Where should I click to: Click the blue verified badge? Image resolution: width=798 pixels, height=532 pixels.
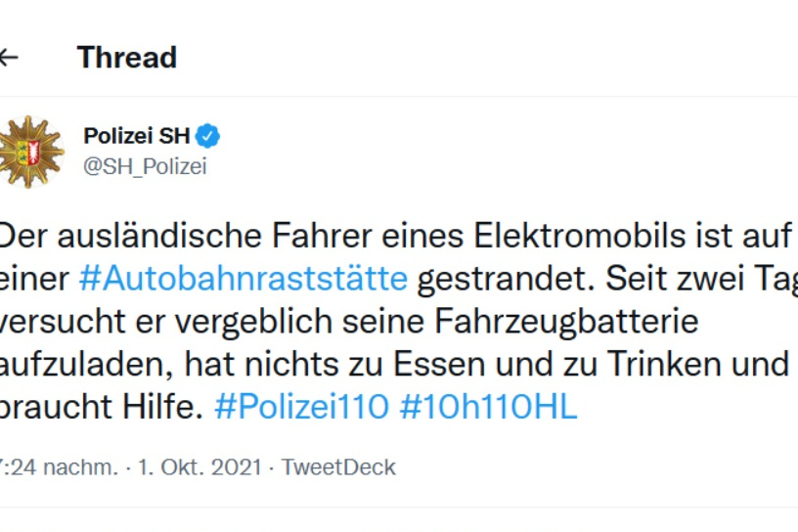coord(207,136)
